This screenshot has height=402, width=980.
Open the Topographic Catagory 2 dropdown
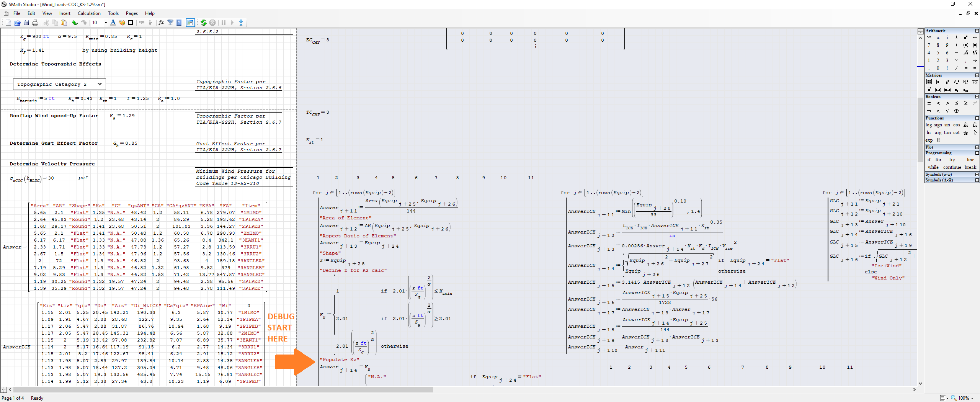coord(100,84)
